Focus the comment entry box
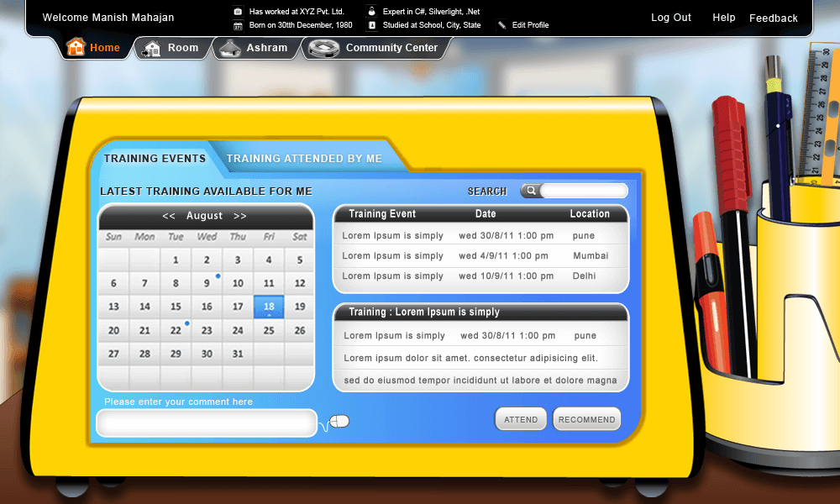This screenshot has height=504, width=840. coord(207,423)
